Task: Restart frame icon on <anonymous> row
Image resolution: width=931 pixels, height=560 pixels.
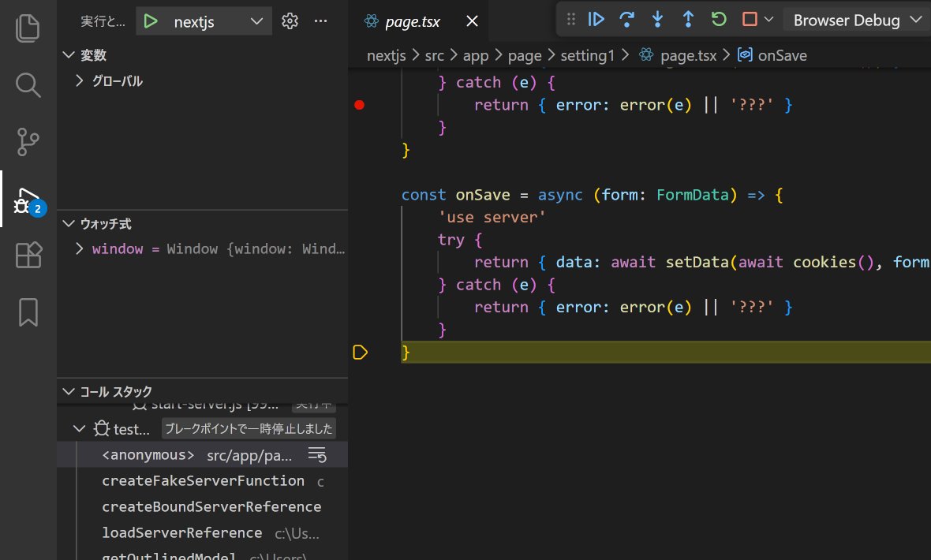Action: click(x=317, y=455)
